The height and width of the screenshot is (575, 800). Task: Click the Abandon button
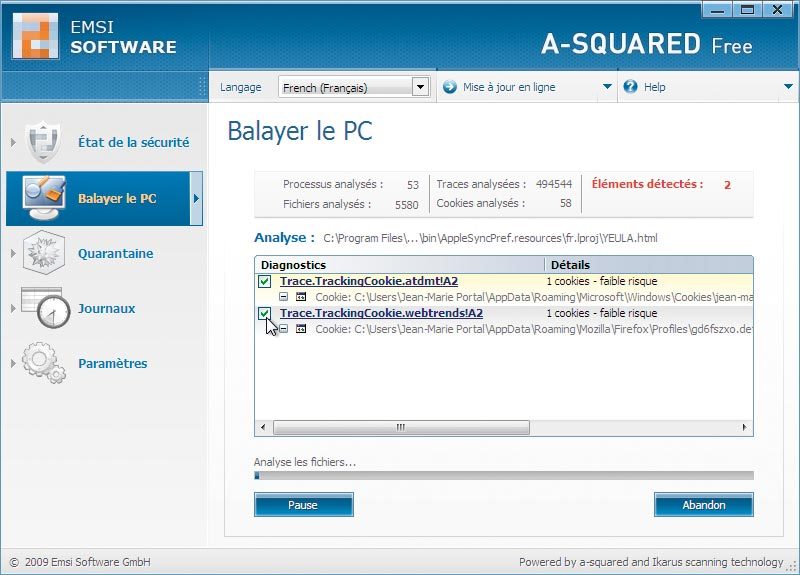pyautogui.click(x=704, y=505)
